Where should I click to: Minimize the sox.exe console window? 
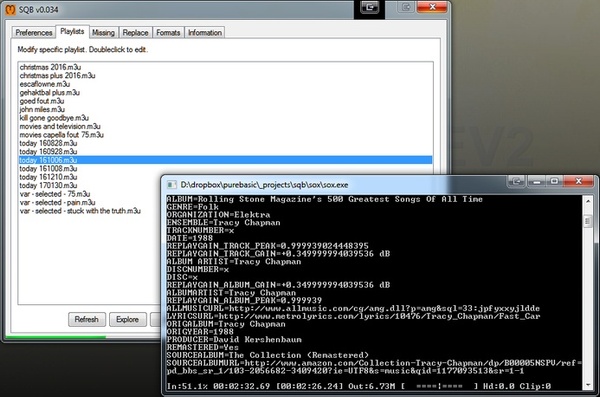tap(536, 181)
